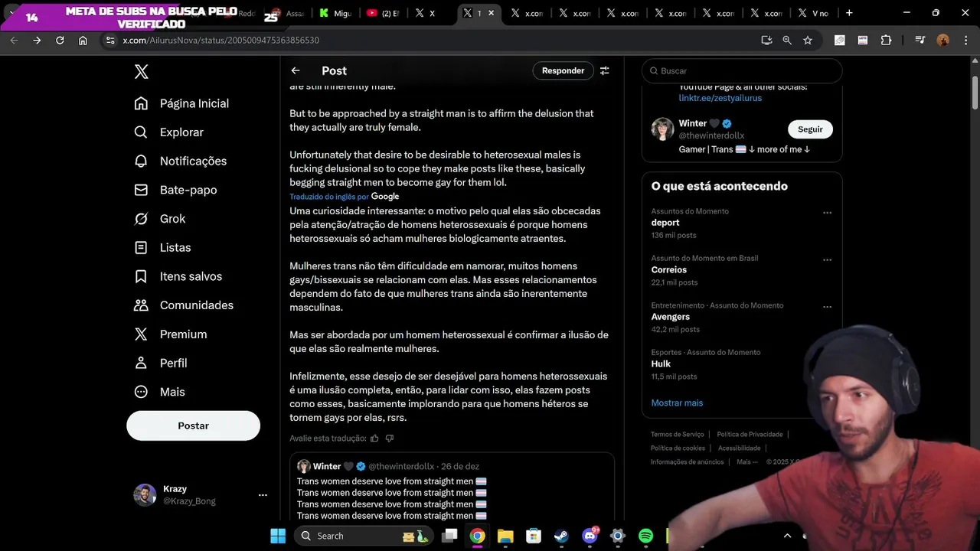The image size is (980, 551).
Task: Follow Winter with Seguir button
Action: (810, 129)
